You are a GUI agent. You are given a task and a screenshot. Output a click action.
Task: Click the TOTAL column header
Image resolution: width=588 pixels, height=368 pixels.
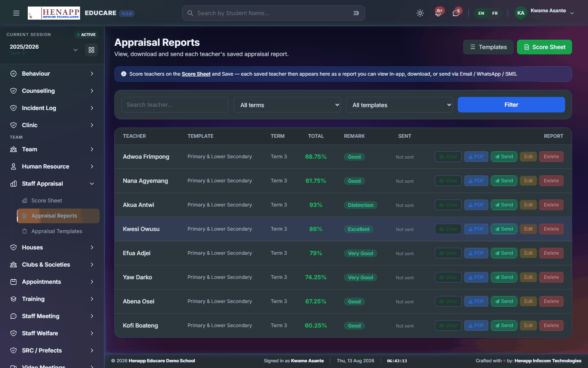click(x=316, y=136)
